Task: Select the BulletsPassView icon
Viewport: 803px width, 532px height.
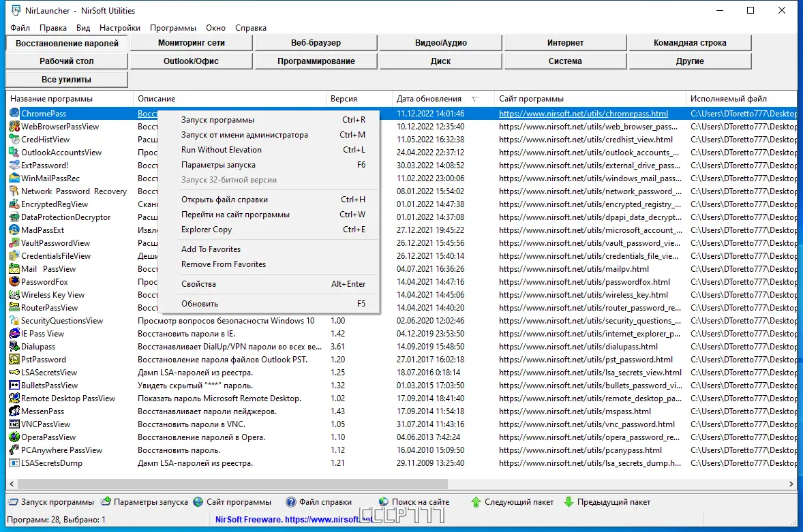Action: (x=14, y=385)
